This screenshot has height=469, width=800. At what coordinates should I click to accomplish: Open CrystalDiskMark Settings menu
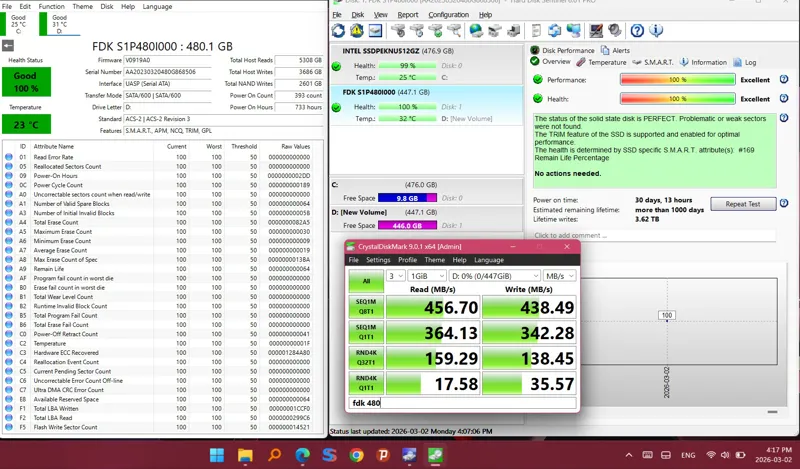point(378,260)
